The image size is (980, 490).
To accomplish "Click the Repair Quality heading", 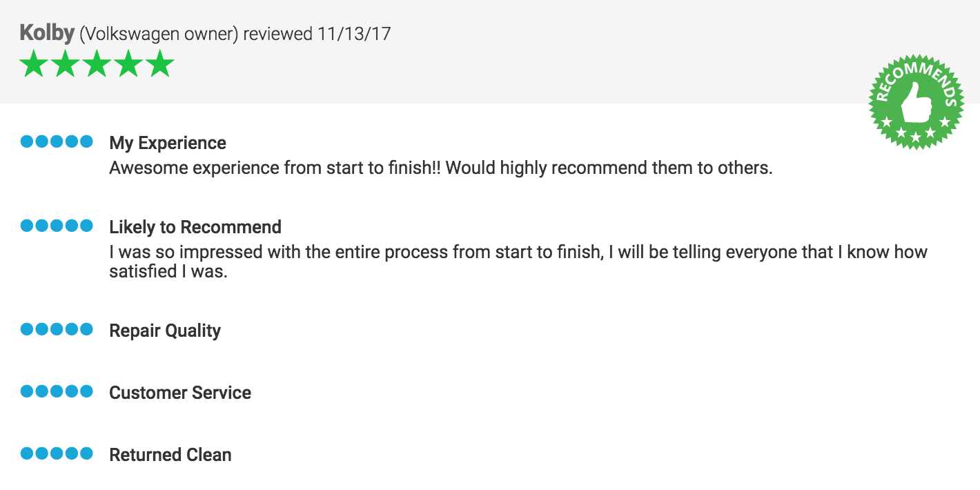I will click(165, 331).
